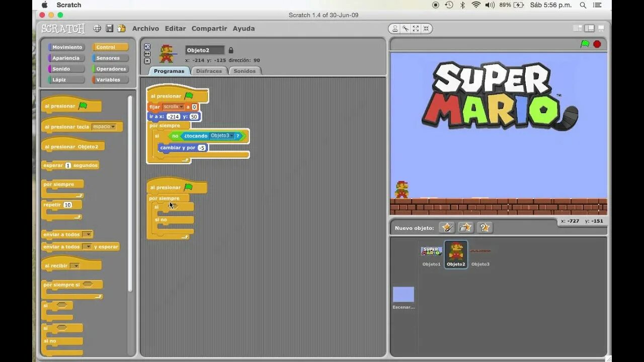Select the Objeto1 sprite thumbnail
The width and height of the screenshot is (644, 362).
pos(431,255)
